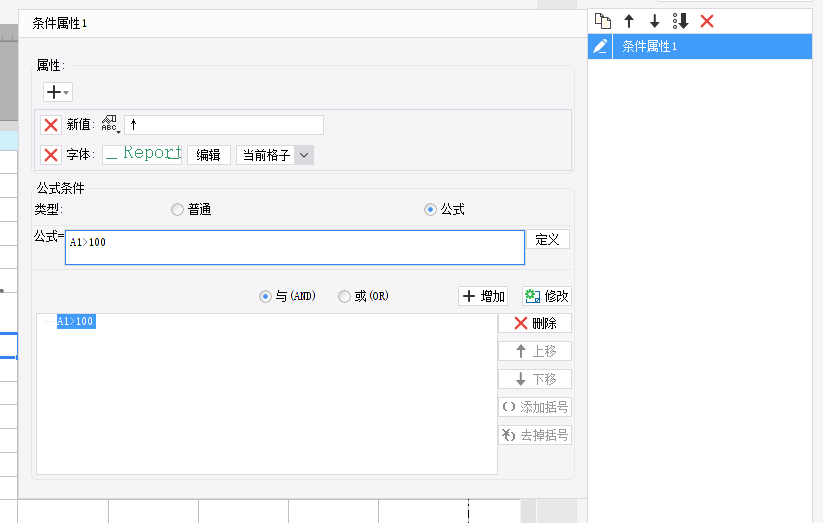Choose the 与(AND) radio option
The image size is (823, 523).
(265, 296)
